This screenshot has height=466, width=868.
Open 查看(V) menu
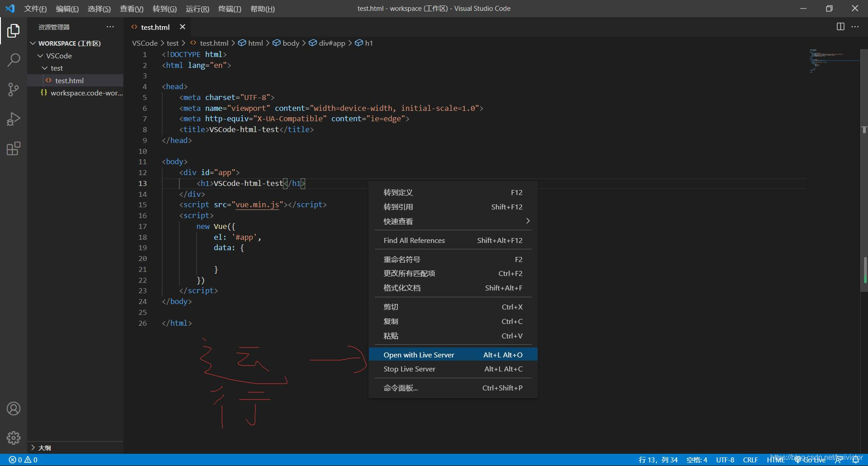pyautogui.click(x=132, y=9)
